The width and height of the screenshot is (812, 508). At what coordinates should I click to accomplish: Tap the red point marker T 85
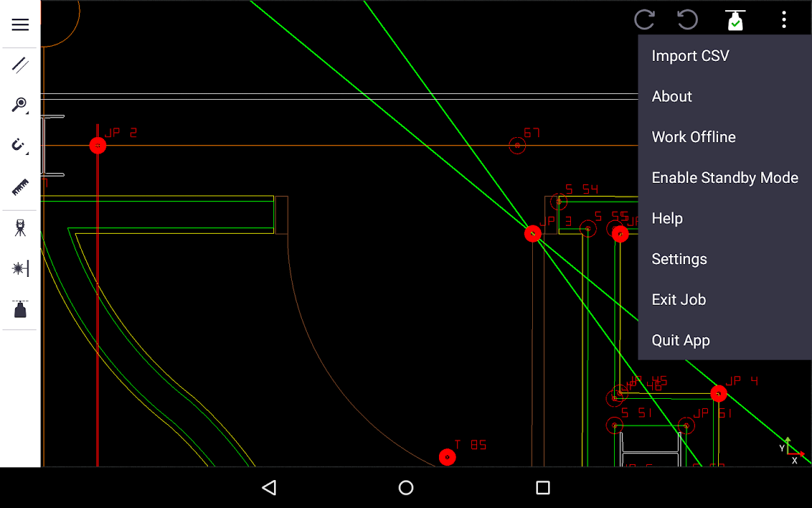click(x=447, y=457)
